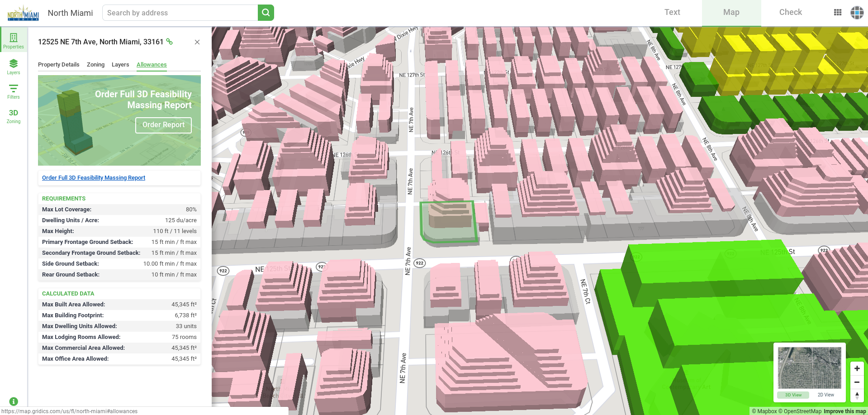Select the Allowances tab
Viewport: 868px width, 415px height.
click(152, 65)
